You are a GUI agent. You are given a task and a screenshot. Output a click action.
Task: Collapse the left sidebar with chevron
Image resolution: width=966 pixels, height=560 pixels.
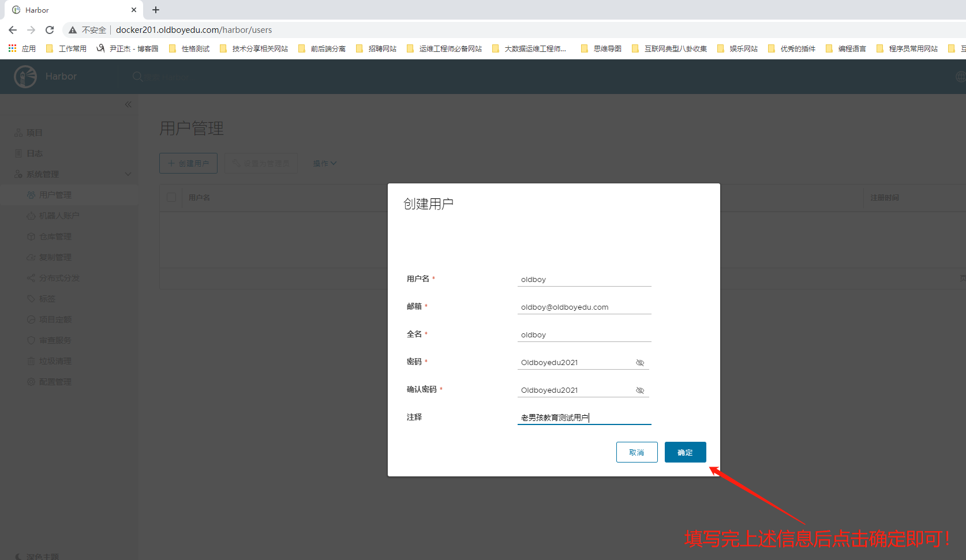pos(128,104)
